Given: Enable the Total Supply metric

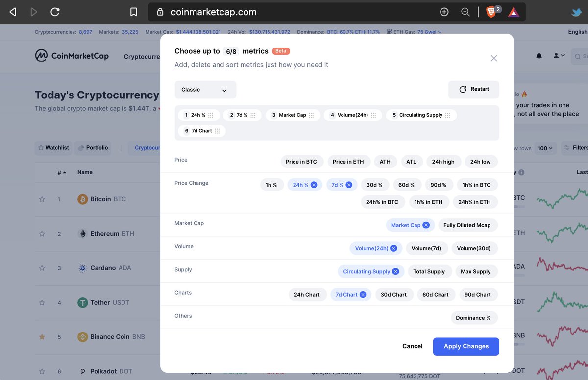Looking at the screenshot, I should click(429, 271).
